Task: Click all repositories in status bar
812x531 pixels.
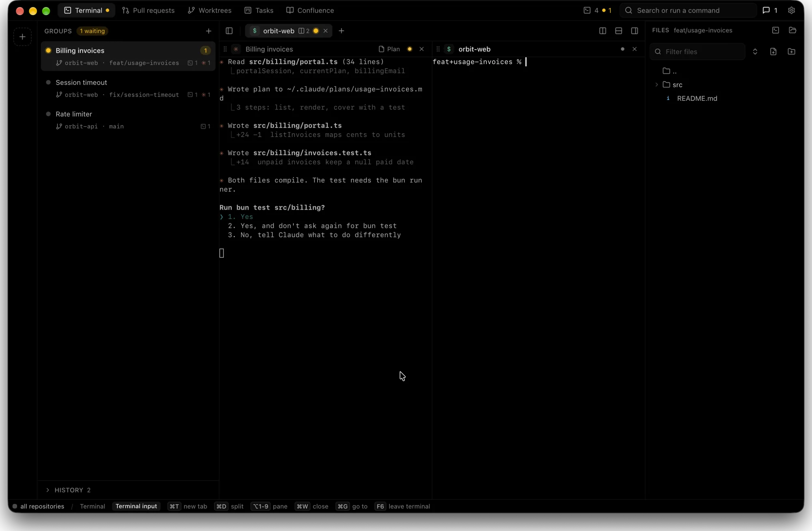Action: pos(42,506)
